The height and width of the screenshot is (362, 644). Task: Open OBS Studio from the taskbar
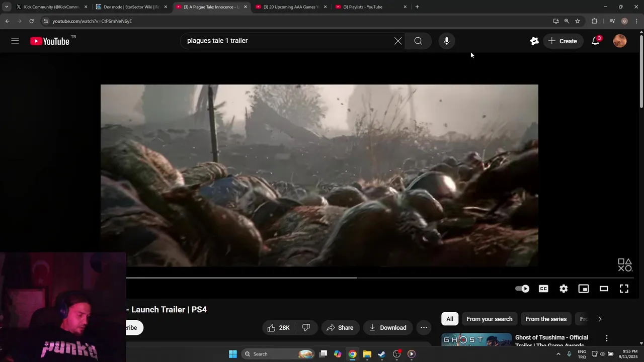pos(396,354)
